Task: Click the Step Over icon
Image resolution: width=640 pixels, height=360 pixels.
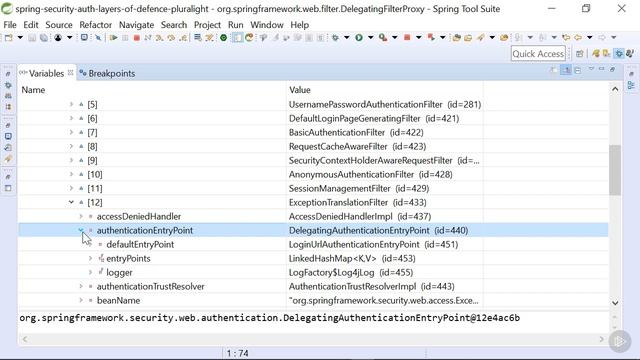Action: 171,38
